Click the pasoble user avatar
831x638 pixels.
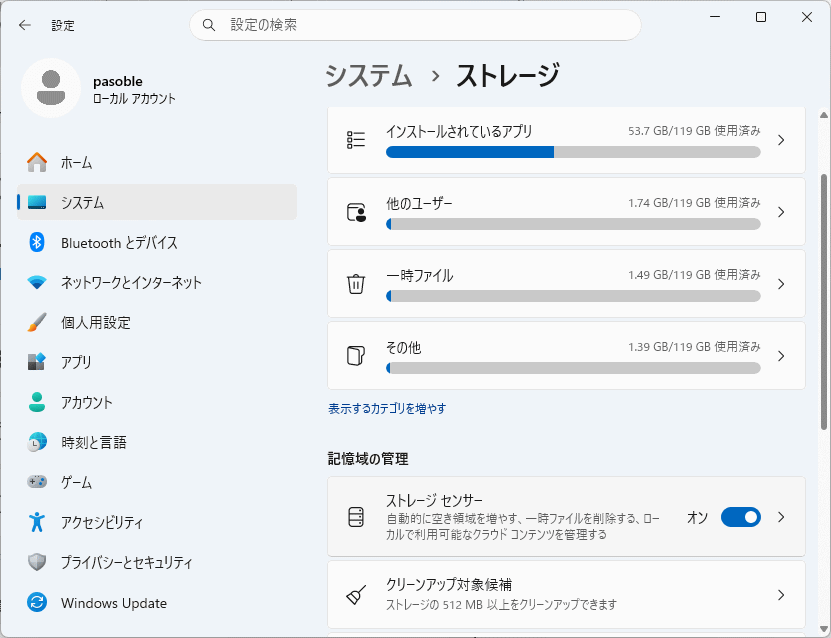[x=51, y=88]
